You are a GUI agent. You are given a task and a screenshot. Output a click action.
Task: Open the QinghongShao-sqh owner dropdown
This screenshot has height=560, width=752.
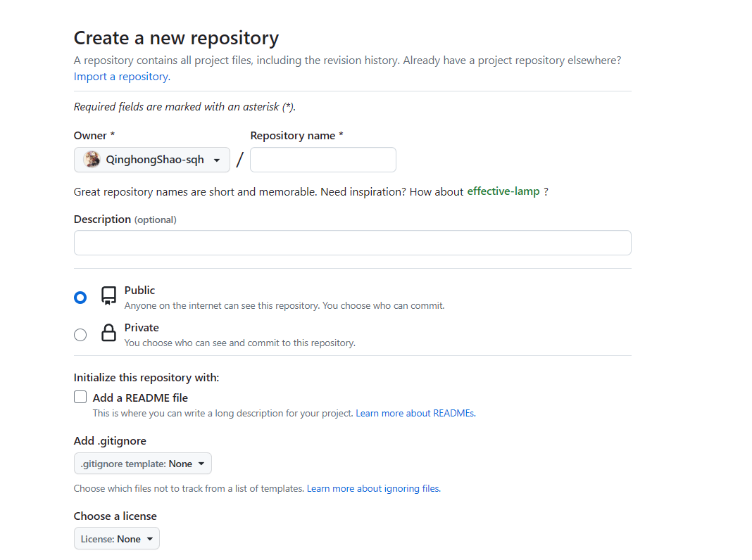point(152,160)
